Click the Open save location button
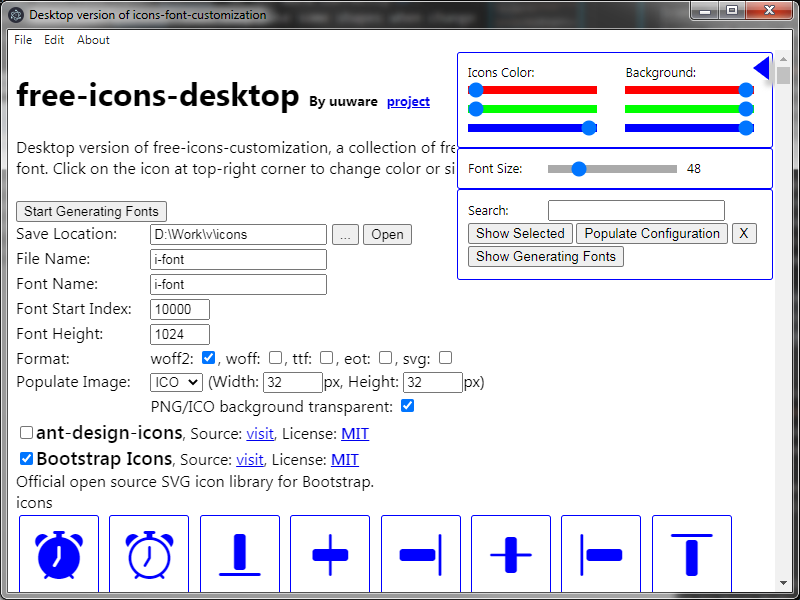800x600 pixels. coord(387,235)
